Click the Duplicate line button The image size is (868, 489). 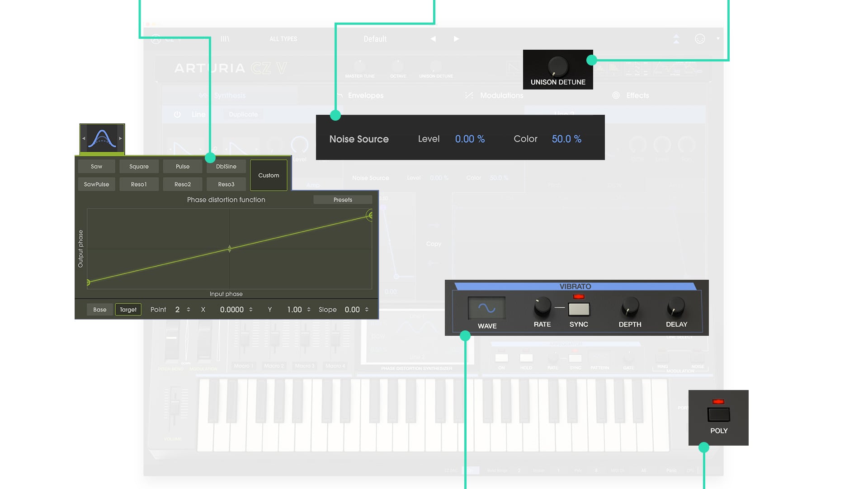(x=243, y=114)
